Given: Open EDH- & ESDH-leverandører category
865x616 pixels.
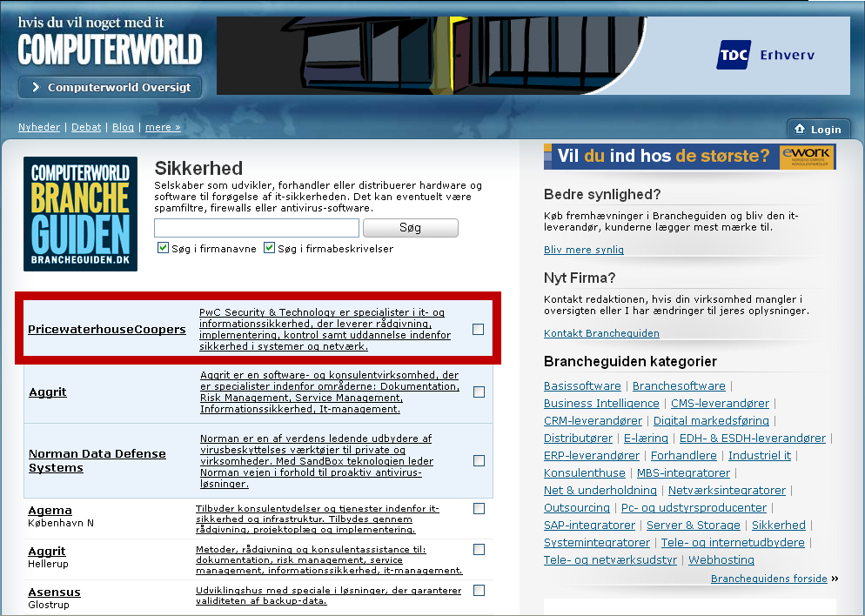Looking at the screenshot, I should (x=753, y=439).
